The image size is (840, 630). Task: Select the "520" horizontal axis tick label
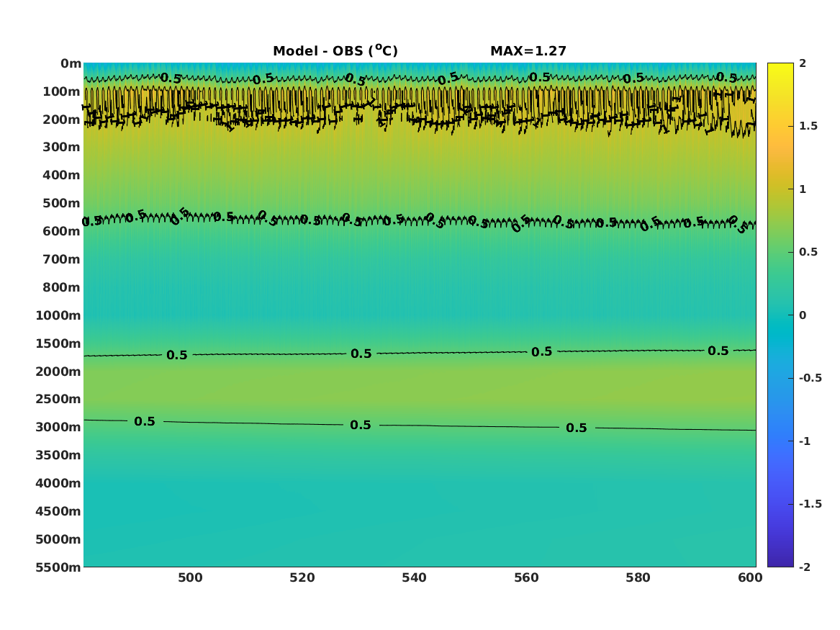pos(302,577)
